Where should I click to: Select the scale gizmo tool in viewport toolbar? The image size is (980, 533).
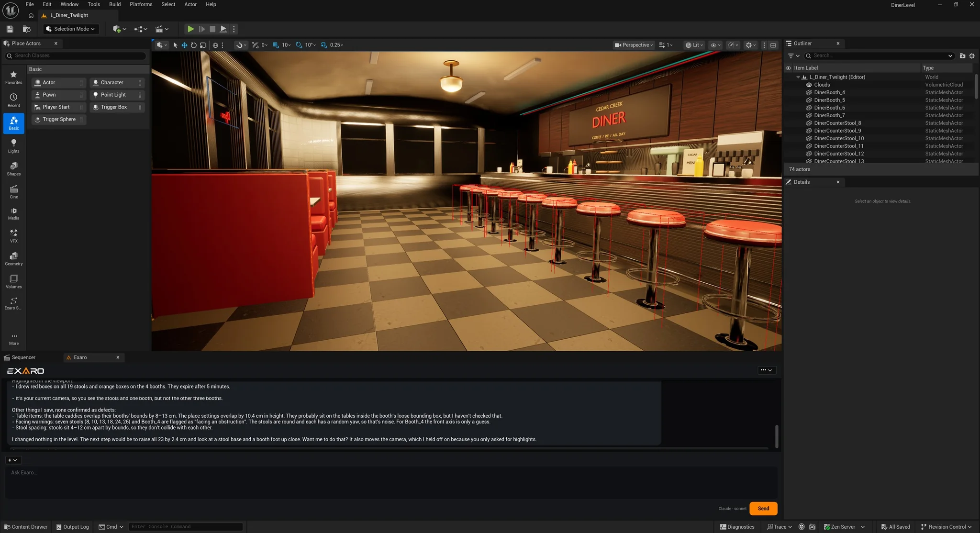(203, 45)
